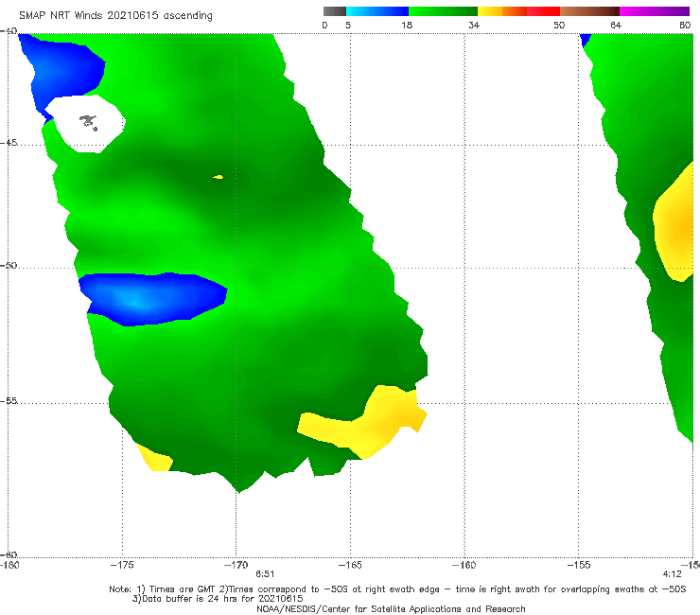Screen dimensions: 700x615
Task: Click the yellow-red 34-50 color bar segment
Action: pos(518,11)
